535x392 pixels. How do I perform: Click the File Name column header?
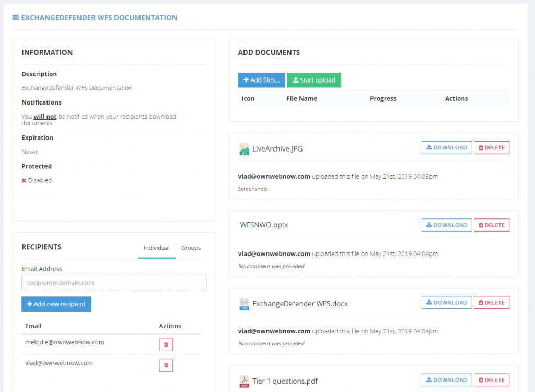pos(301,99)
